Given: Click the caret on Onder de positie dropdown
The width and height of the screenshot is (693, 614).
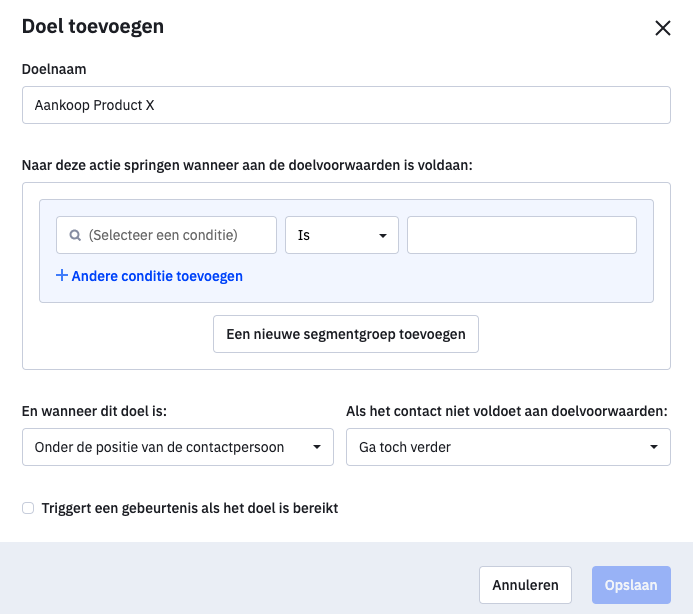Looking at the screenshot, I should tap(316, 447).
